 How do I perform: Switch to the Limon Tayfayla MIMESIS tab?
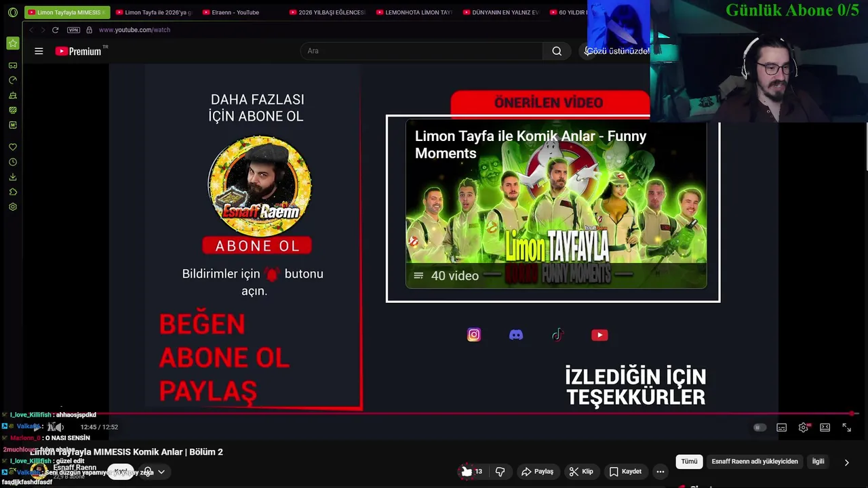pos(67,12)
